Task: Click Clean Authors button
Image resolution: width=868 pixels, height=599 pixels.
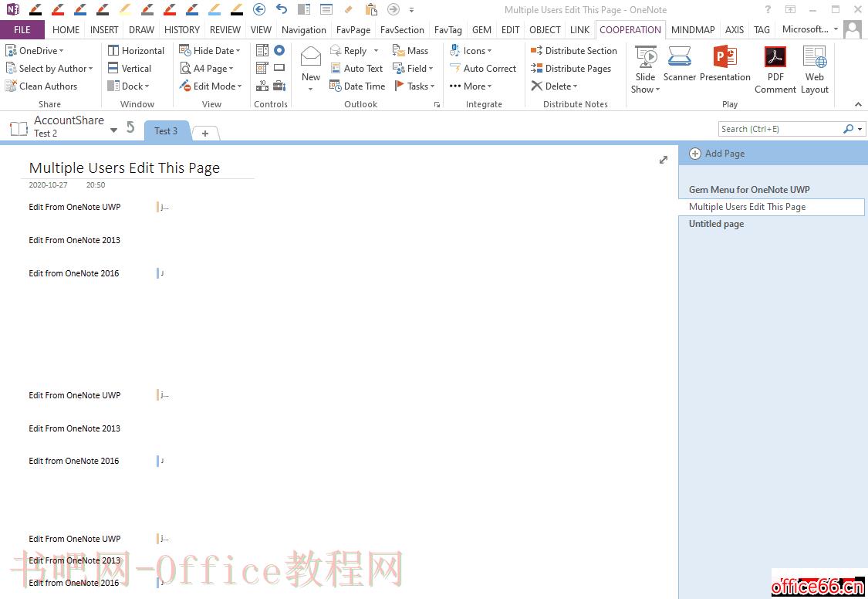Action: (41, 86)
